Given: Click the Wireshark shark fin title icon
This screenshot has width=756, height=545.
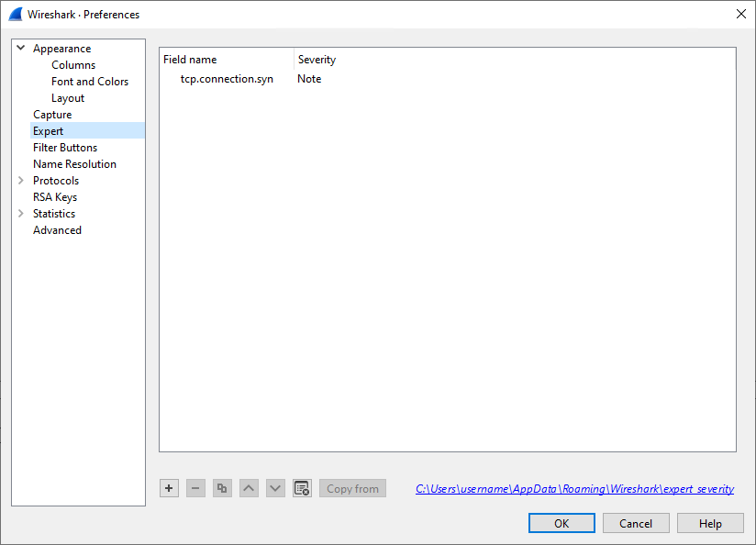Looking at the screenshot, I should click(16, 15).
